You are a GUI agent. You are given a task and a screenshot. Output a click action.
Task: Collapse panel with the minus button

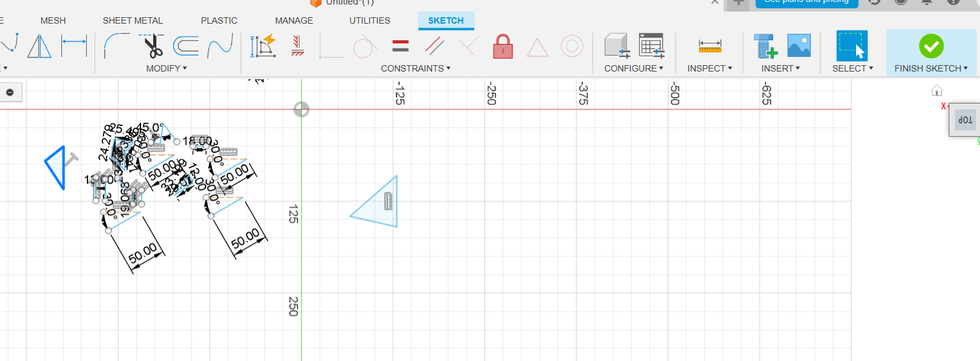pos(10,93)
